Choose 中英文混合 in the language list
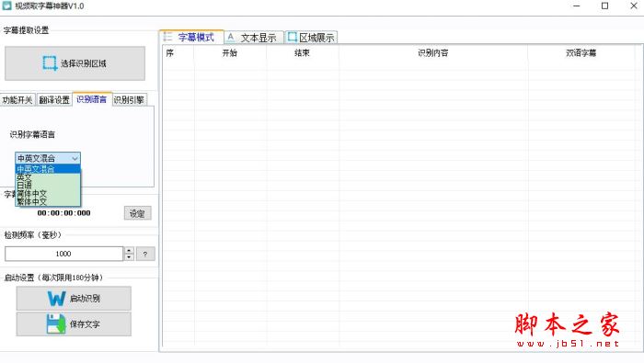 point(48,169)
